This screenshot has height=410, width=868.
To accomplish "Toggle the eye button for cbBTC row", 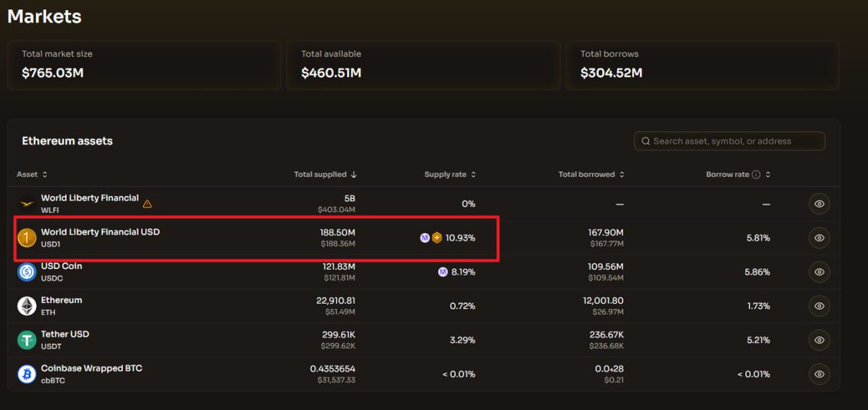I will coord(819,374).
